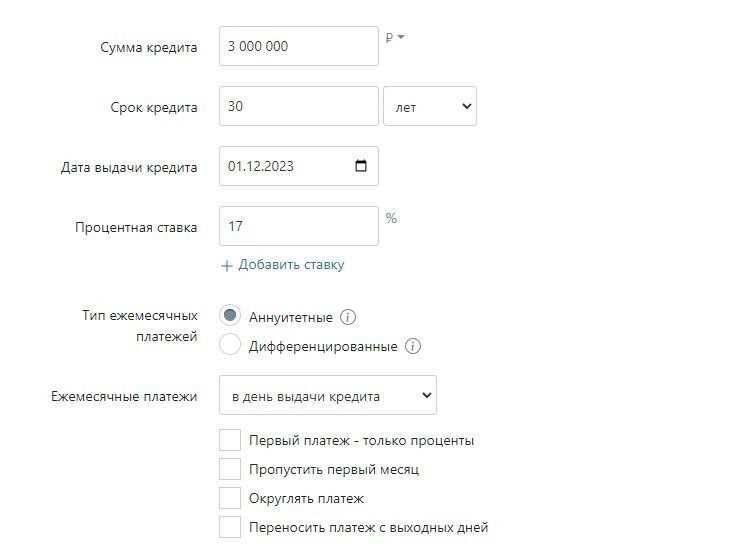
Task: Click the percent sign beside rate field
Action: pos(391,218)
